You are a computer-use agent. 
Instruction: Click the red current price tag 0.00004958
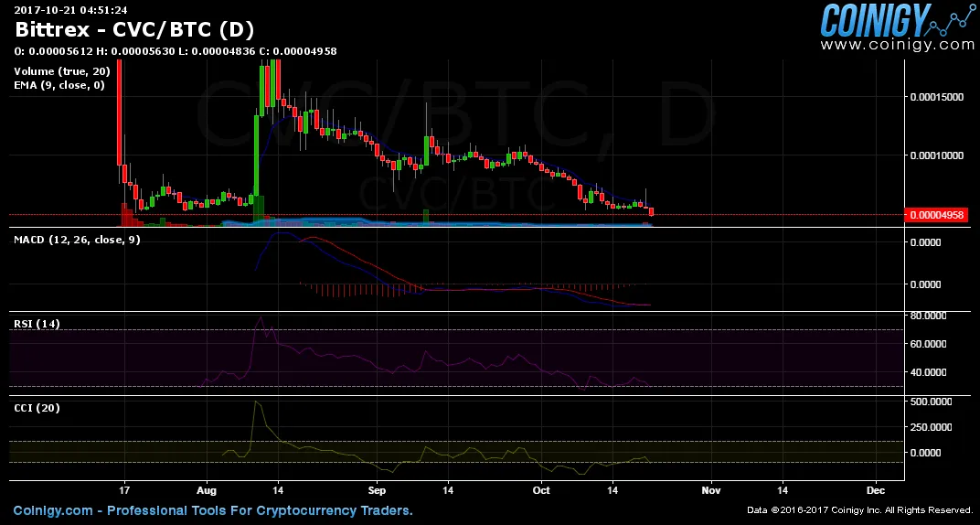(x=936, y=215)
